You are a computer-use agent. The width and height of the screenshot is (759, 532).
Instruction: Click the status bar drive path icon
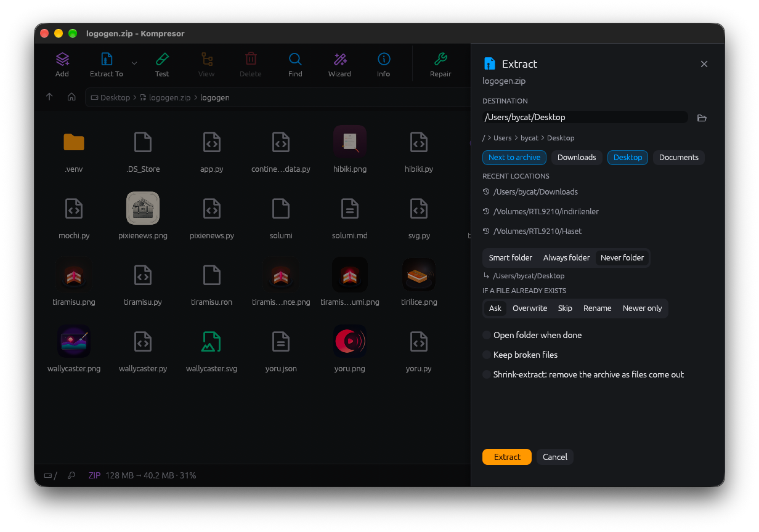coord(50,475)
